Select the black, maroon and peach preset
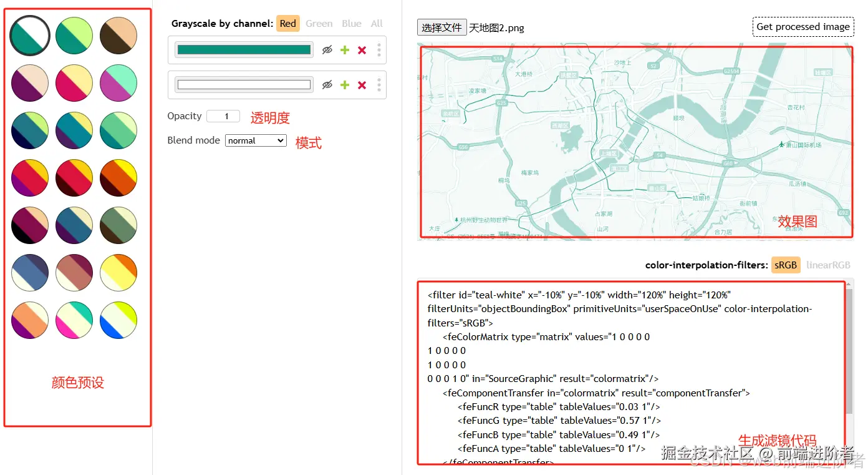The width and height of the screenshot is (868, 475). tap(30, 225)
